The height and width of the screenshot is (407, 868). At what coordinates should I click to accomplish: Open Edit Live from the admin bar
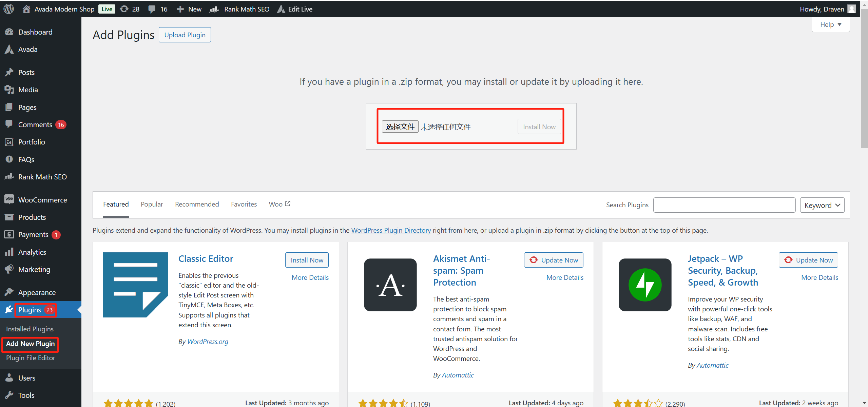coord(294,9)
